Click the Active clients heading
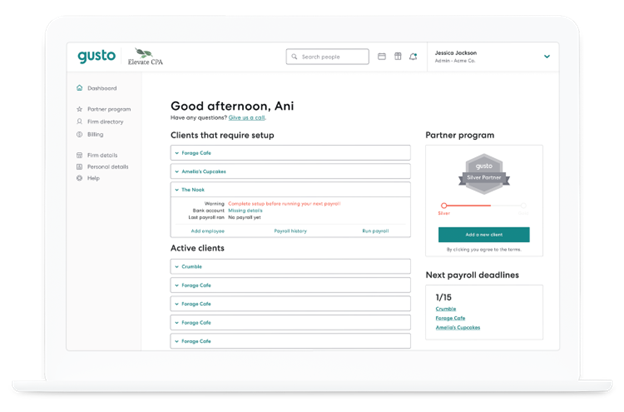This screenshot has width=624, height=412. pyautogui.click(x=197, y=248)
